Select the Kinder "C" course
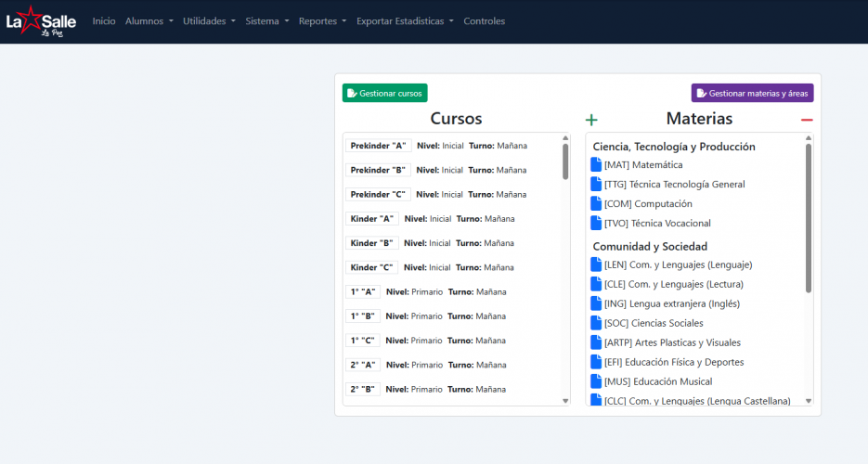 pyautogui.click(x=372, y=267)
